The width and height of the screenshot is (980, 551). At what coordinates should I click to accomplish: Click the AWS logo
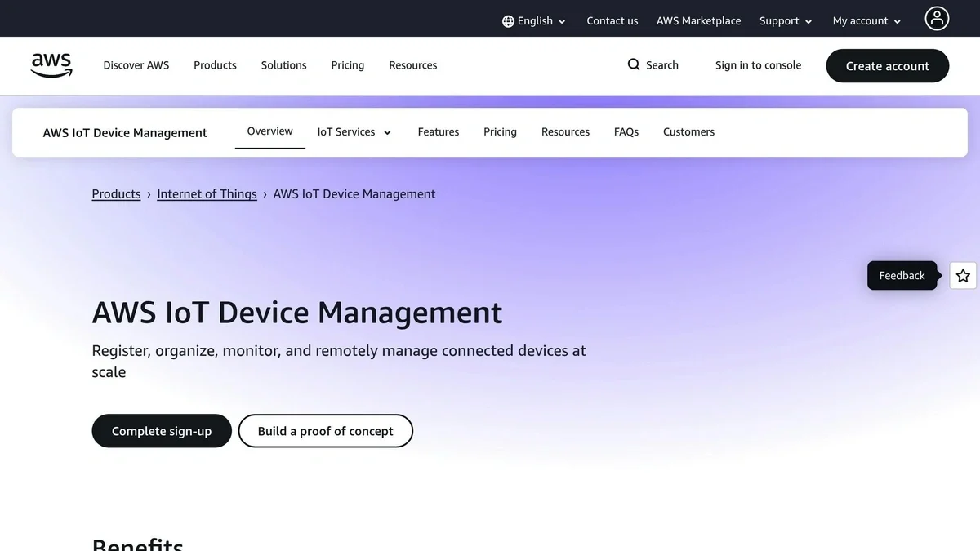click(x=51, y=64)
